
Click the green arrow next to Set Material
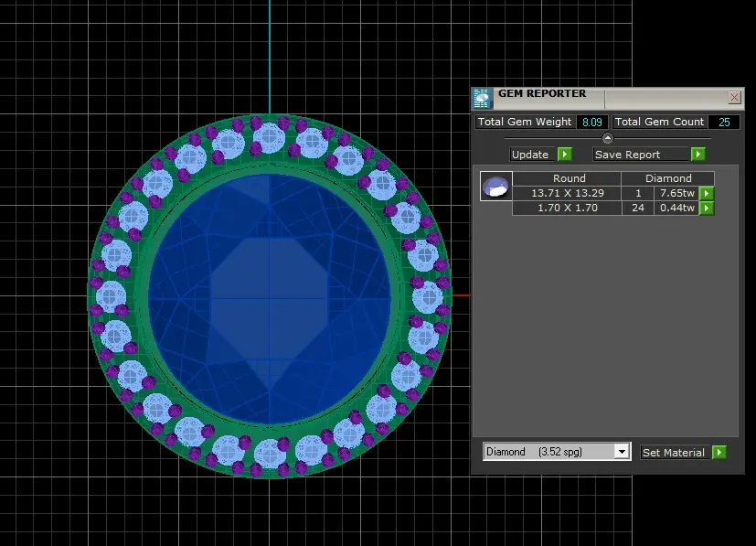coord(719,453)
